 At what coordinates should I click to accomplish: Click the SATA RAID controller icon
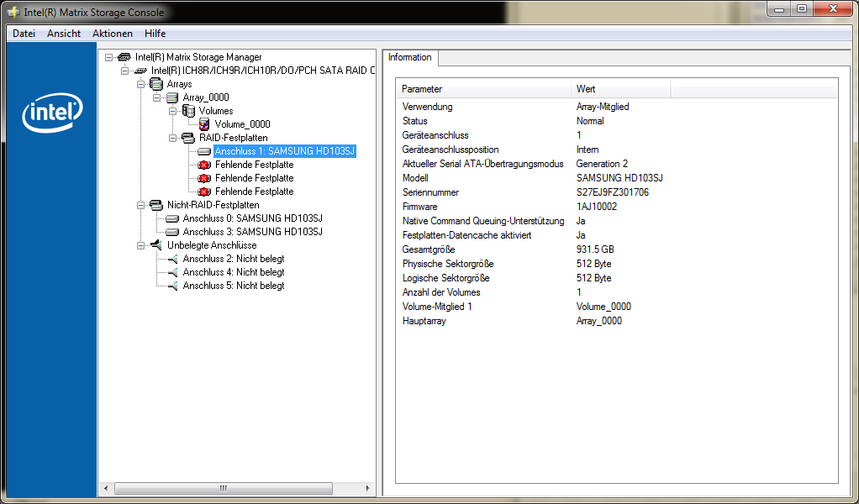coord(140,71)
